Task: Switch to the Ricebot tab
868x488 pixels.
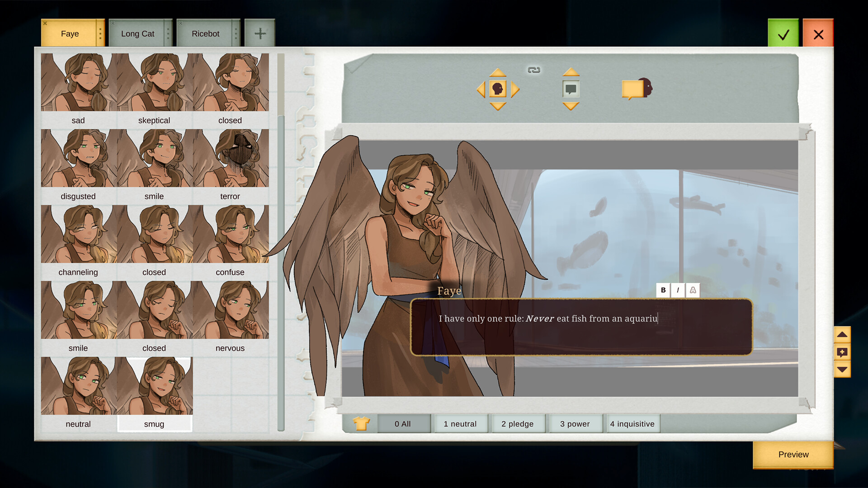Action: pos(206,33)
